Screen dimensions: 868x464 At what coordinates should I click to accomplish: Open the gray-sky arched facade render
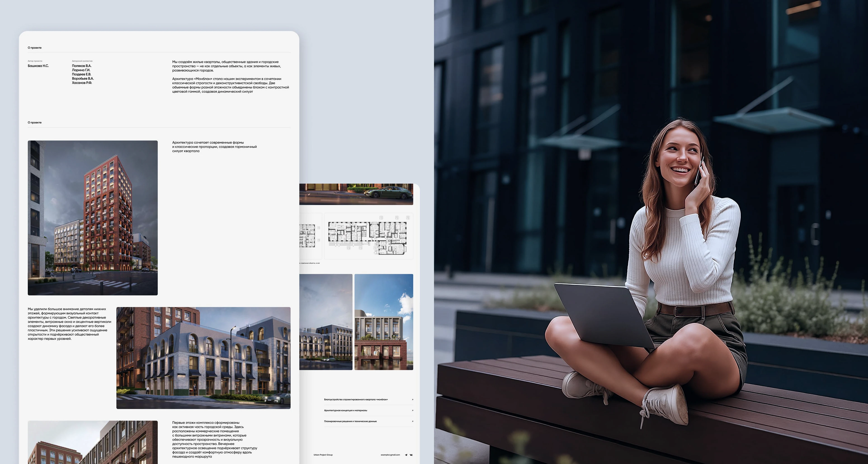[x=325, y=322]
